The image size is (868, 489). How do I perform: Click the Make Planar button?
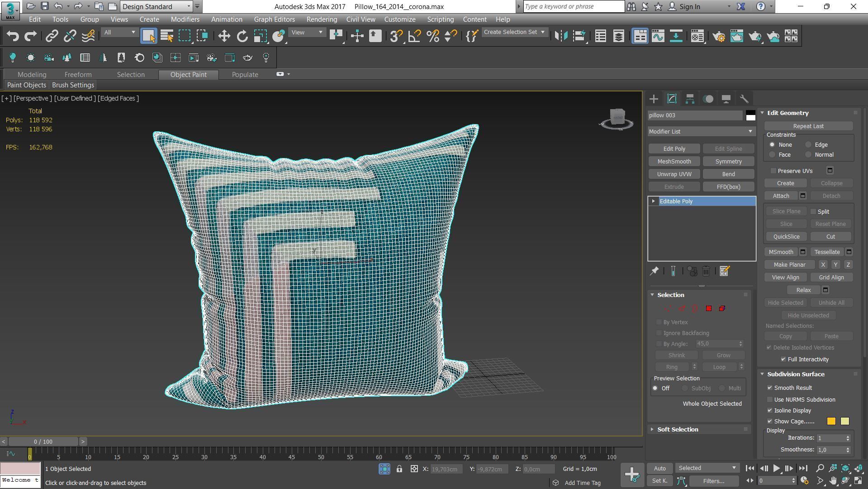click(x=789, y=265)
